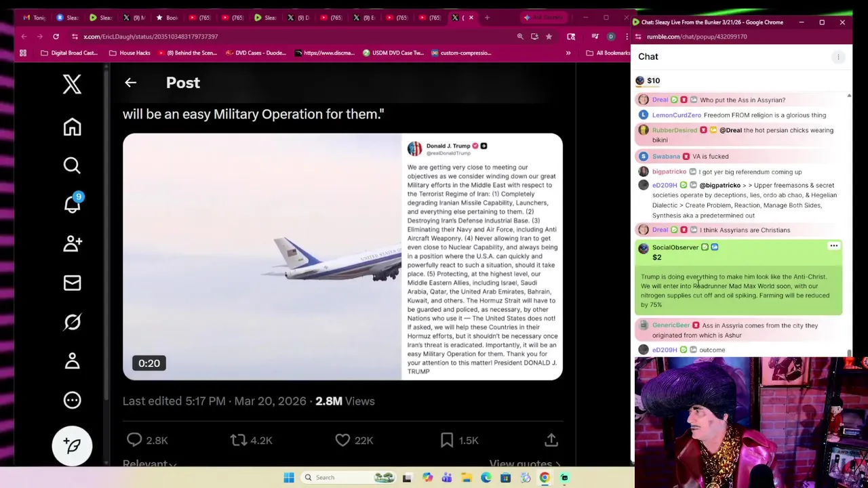The width and height of the screenshot is (868, 488).
Task: Open Microsoft Edge on taskbar
Action: point(486,478)
